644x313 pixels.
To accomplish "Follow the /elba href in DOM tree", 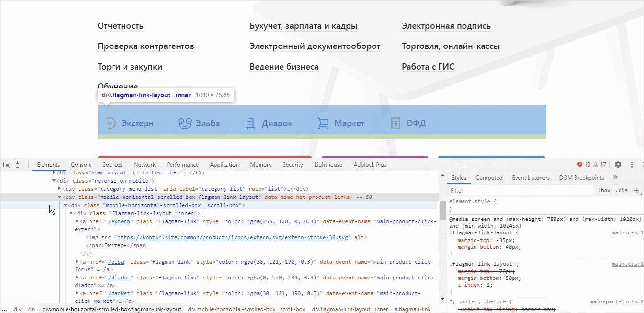I will (117, 262).
